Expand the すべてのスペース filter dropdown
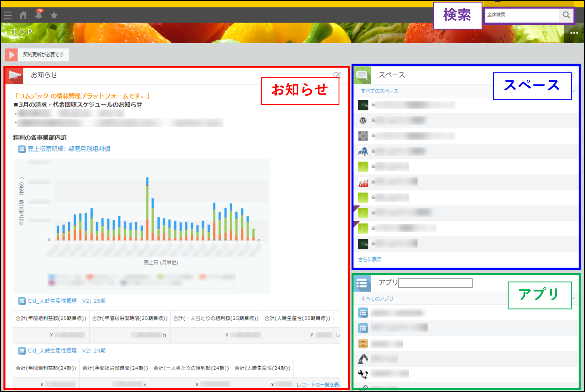Image resolution: width=585 pixels, height=392 pixels. tap(573, 91)
